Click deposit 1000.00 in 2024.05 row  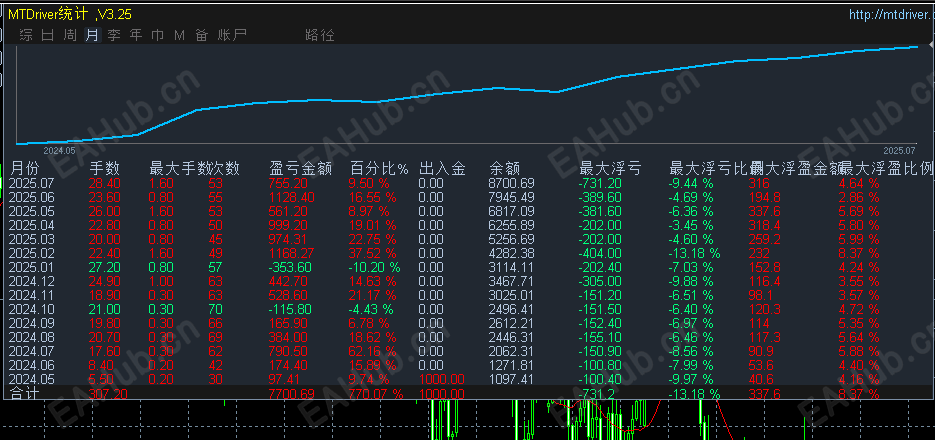(442, 379)
